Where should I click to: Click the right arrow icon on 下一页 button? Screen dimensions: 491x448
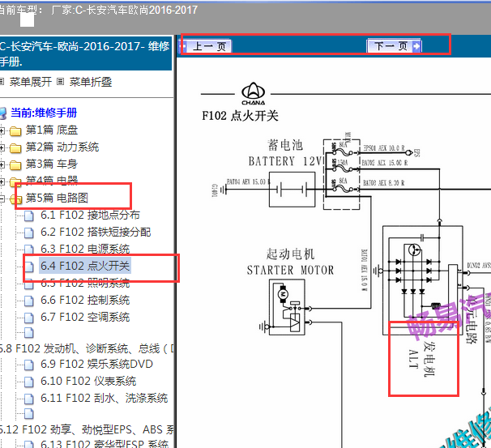[416, 46]
